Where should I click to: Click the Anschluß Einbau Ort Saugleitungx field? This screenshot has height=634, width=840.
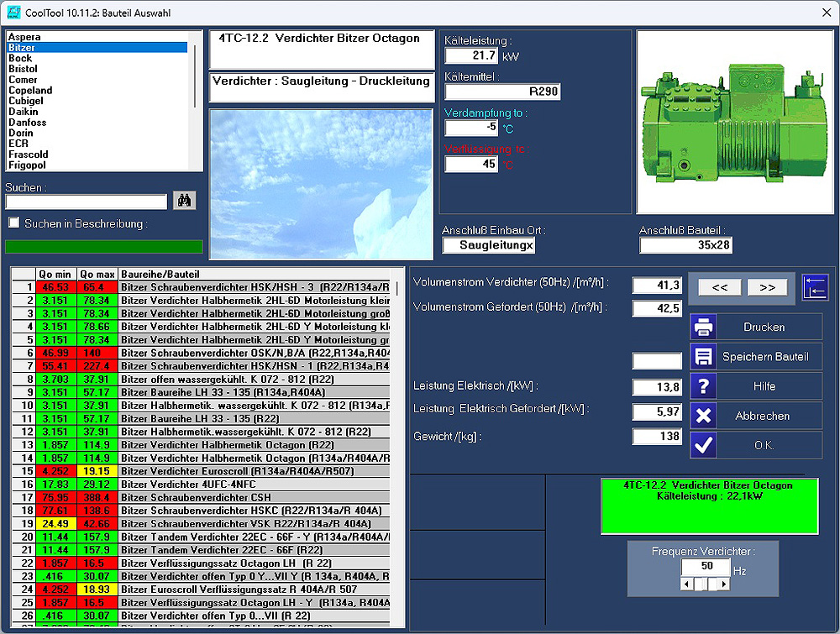coord(489,245)
